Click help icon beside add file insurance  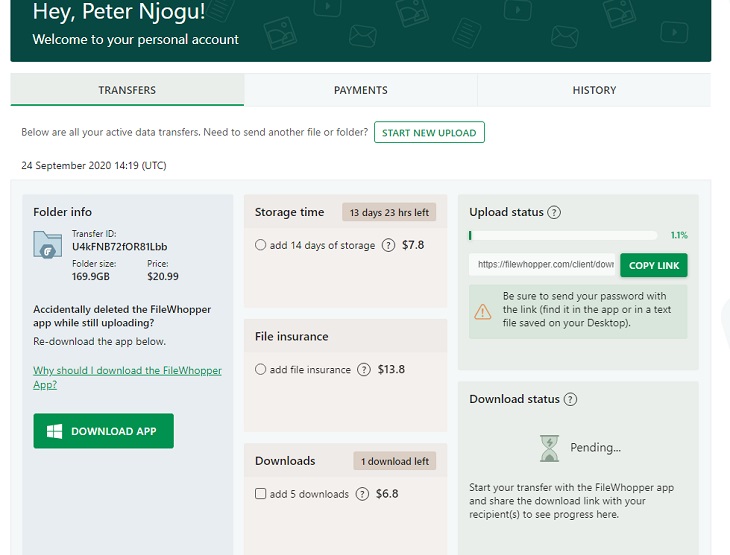(x=364, y=370)
